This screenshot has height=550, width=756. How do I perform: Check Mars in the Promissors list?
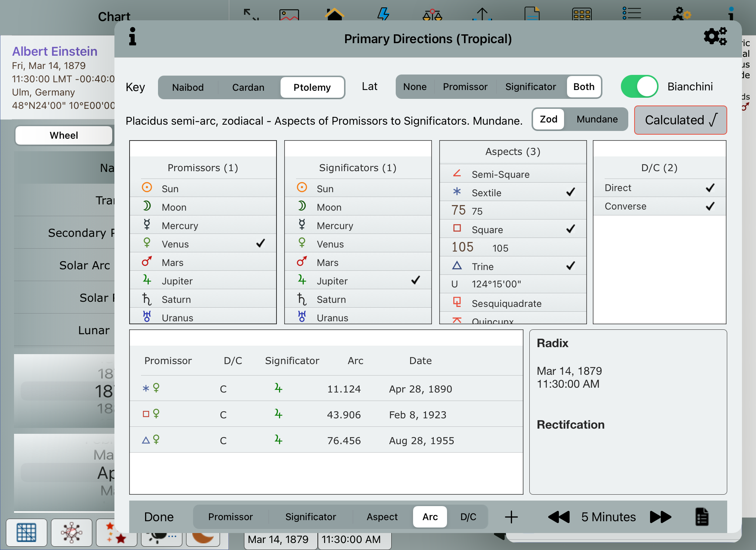[203, 262]
